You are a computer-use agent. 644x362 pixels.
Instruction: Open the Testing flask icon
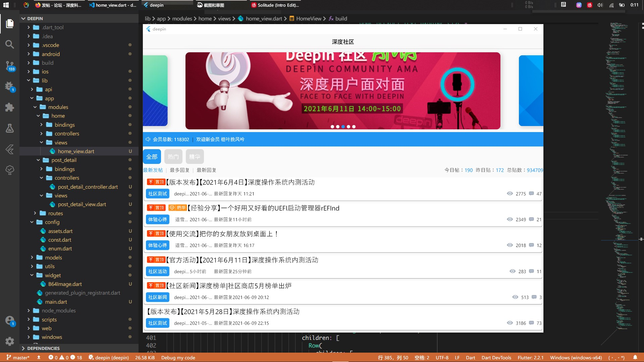[x=10, y=128]
